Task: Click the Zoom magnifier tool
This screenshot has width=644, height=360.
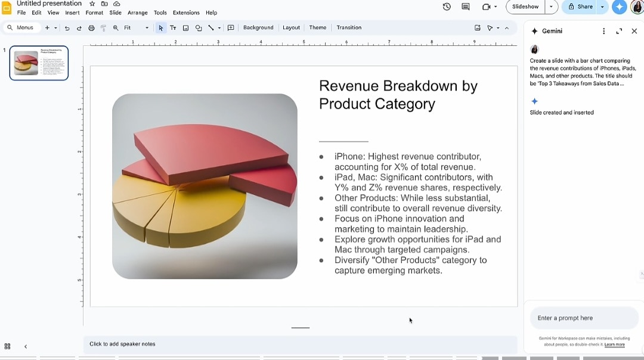Action: pos(116,28)
